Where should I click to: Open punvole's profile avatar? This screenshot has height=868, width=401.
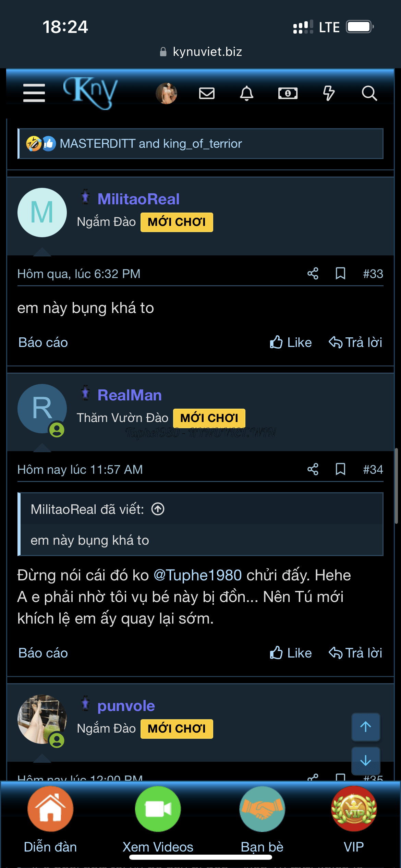(x=42, y=719)
